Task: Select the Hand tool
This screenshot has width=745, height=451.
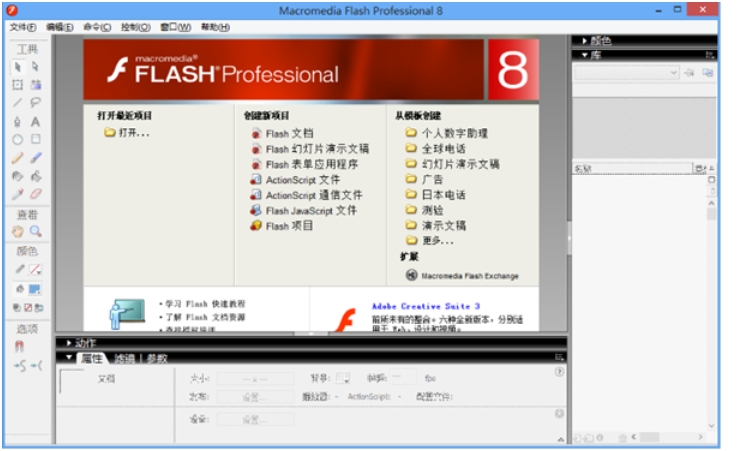Action: coord(18,231)
